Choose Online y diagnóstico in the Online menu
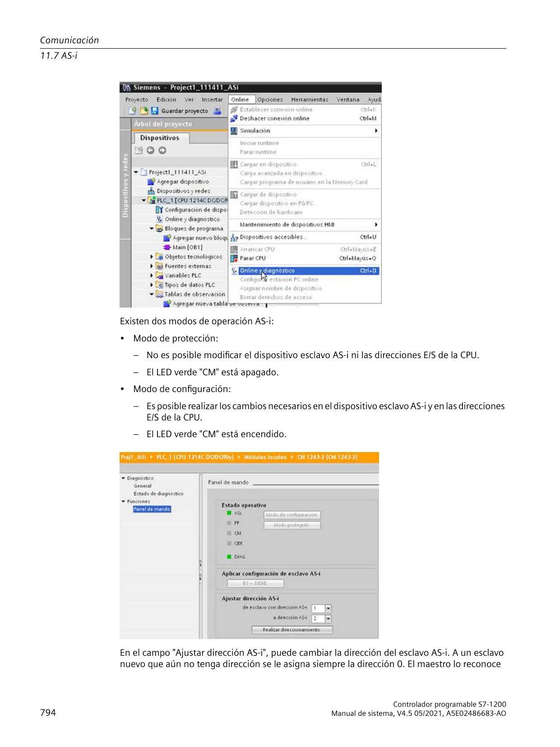 pos(305,271)
